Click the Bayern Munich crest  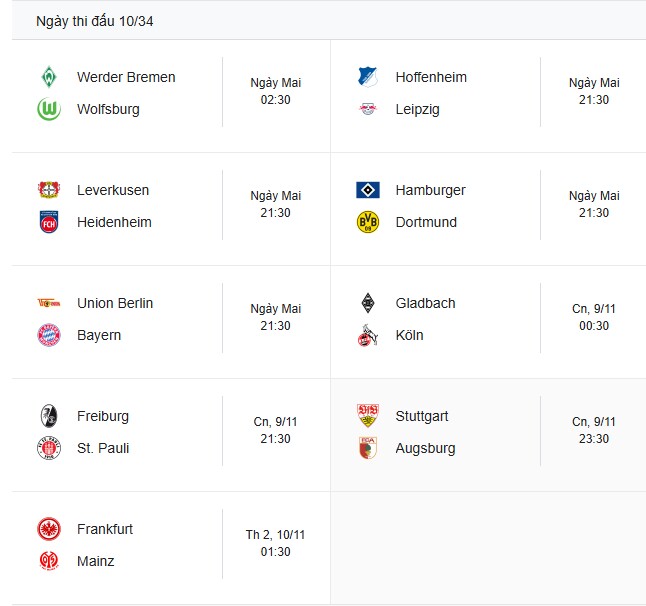(48, 335)
